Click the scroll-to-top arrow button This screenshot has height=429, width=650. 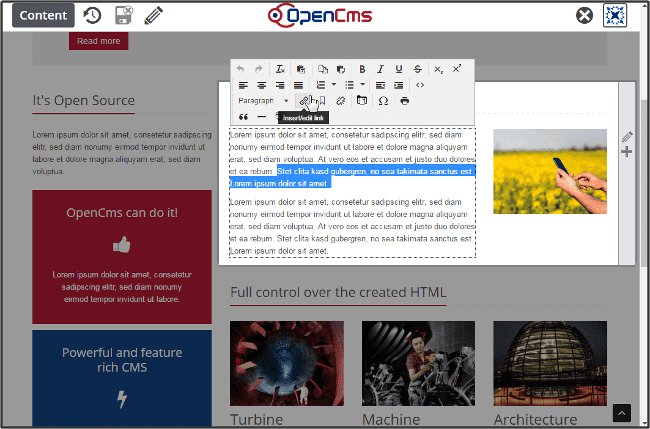click(622, 413)
